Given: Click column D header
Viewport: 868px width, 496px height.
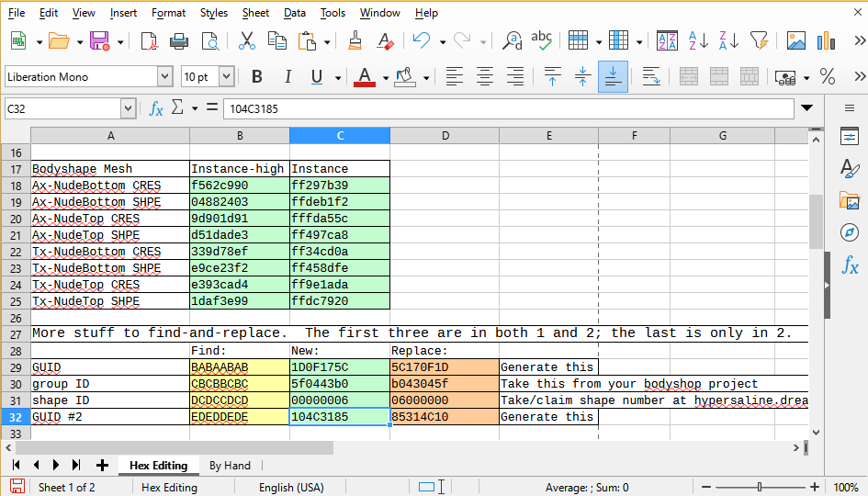Looking at the screenshot, I should [x=445, y=136].
